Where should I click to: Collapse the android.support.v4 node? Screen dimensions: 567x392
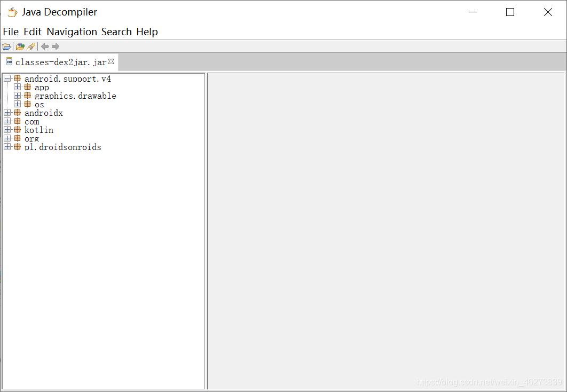point(7,79)
